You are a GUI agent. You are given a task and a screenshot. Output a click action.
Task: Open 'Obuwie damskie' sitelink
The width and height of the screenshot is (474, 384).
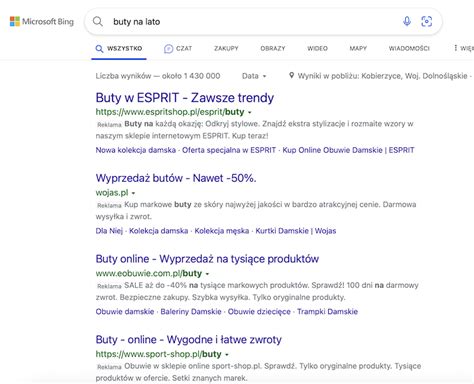point(125,311)
